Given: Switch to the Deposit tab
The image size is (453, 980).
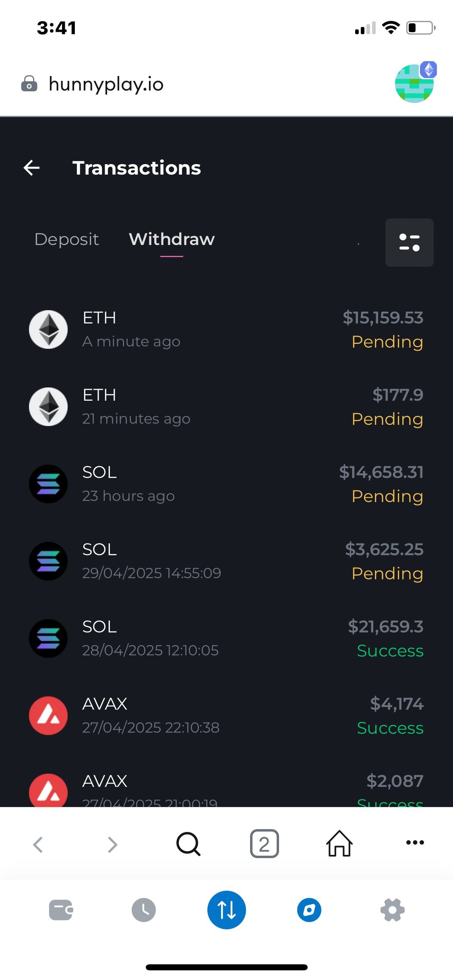Looking at the screenshot, I should click(66, 239).
